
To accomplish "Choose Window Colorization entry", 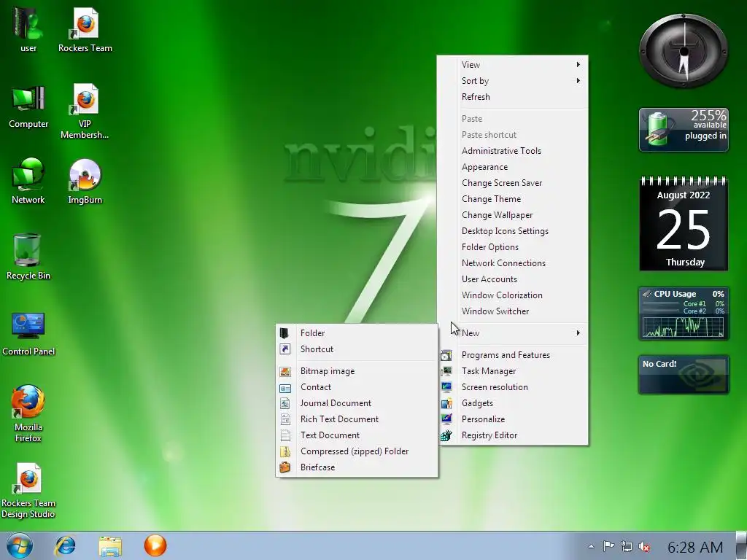I will coord(513,295).
